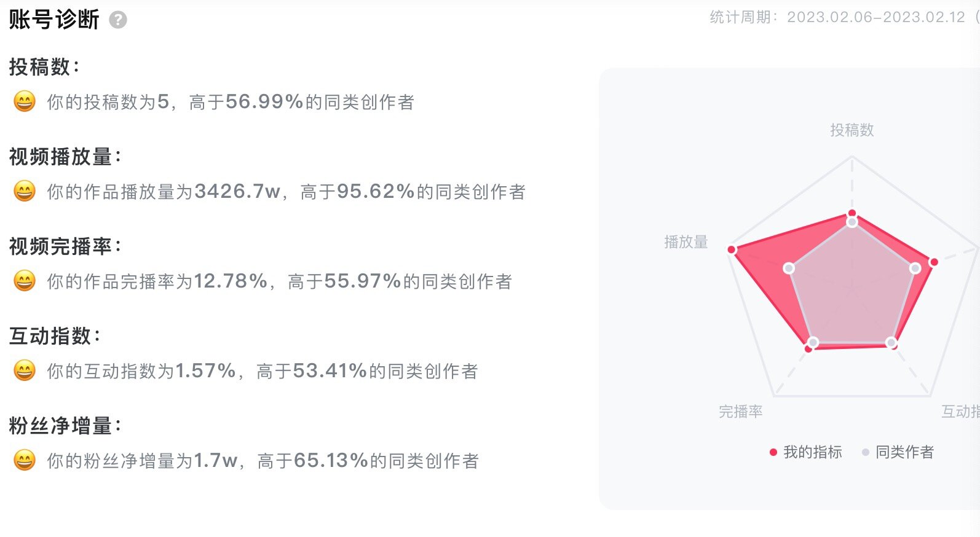Click the smiley emoji beside 互动指数 result
This screenshot has width=980, height=537.
click(x=25, y=370)
